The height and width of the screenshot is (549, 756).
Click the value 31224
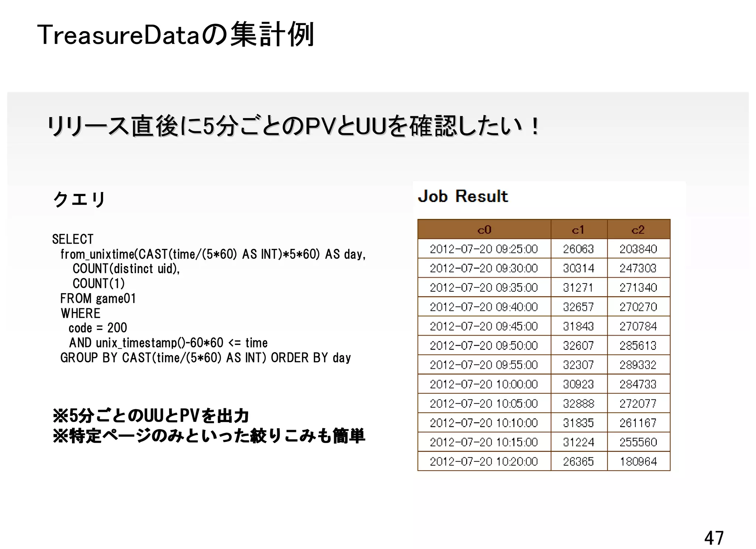coord(578,442)
